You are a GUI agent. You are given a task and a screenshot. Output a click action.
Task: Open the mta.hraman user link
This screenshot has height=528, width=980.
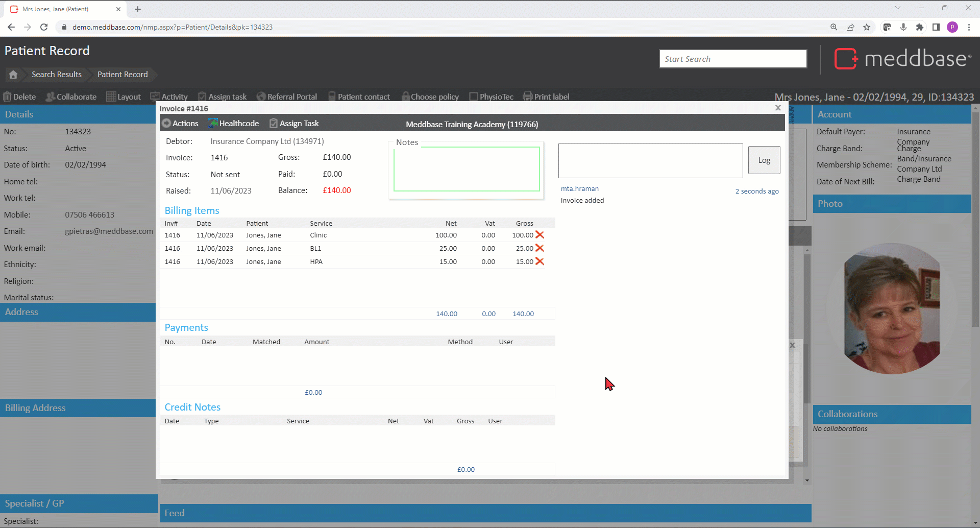coord(579,188)
